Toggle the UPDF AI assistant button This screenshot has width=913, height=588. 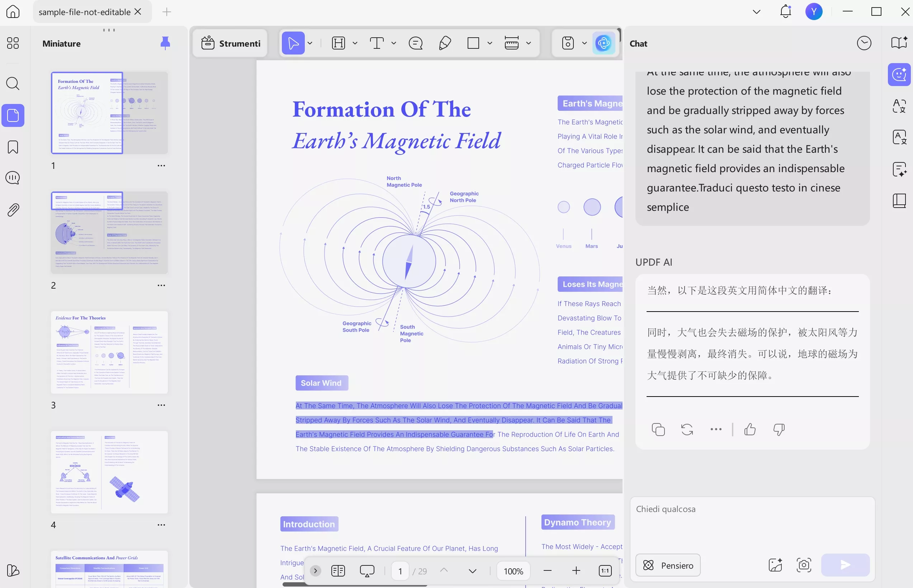tap(604, 43)
